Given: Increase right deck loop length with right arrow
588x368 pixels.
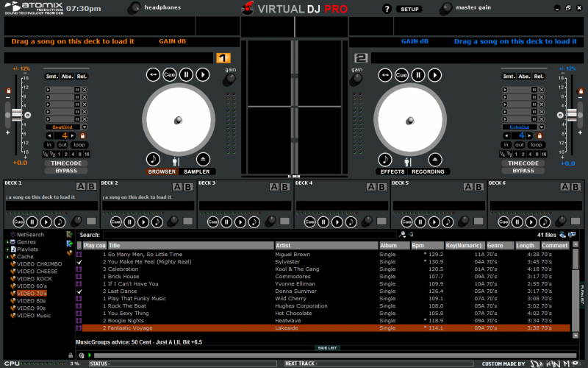Looking at the screenshot, I should pyautogui.click(x=529, y=135).
